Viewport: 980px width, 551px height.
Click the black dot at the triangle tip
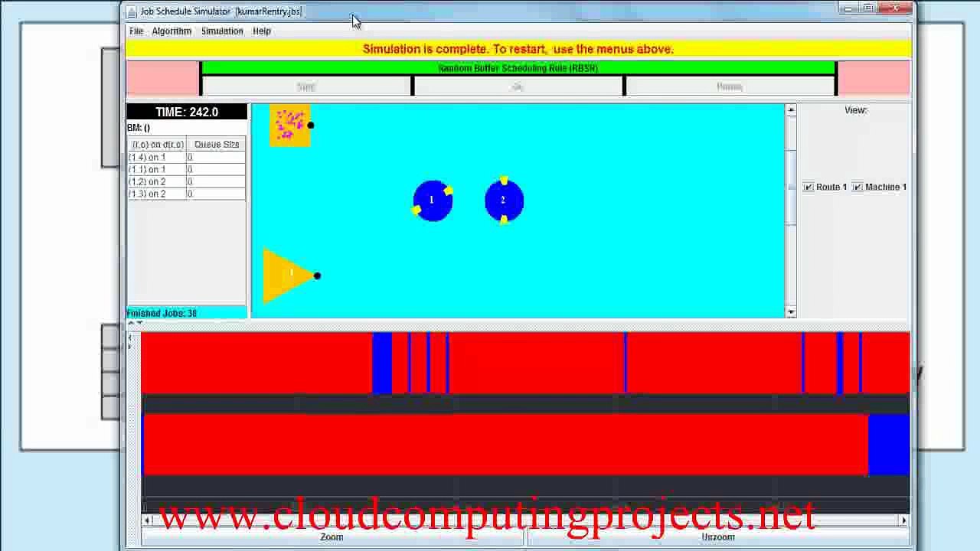(x=317, y=275)
